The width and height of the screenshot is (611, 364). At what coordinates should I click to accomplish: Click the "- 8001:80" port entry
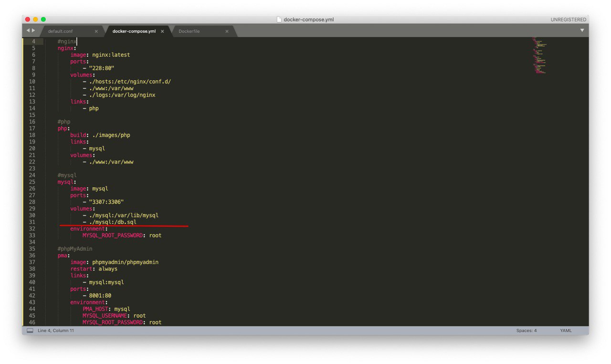[x=97, y=295]
